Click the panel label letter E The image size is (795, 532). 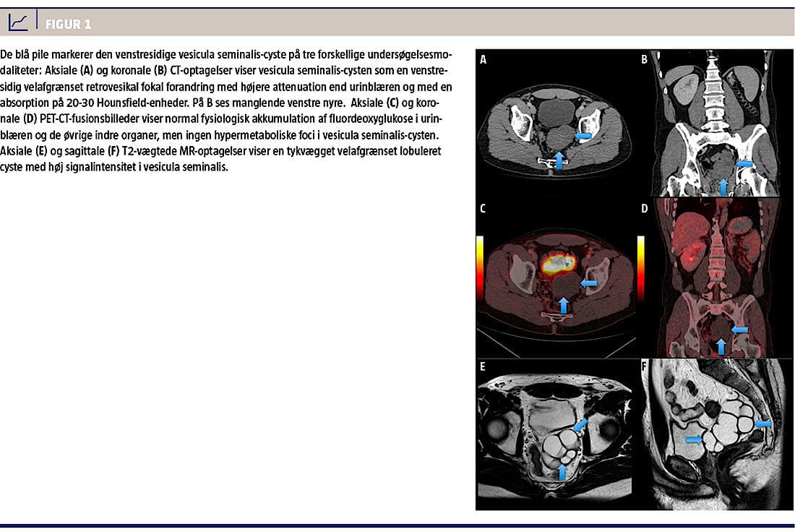[x=483, y=366]
